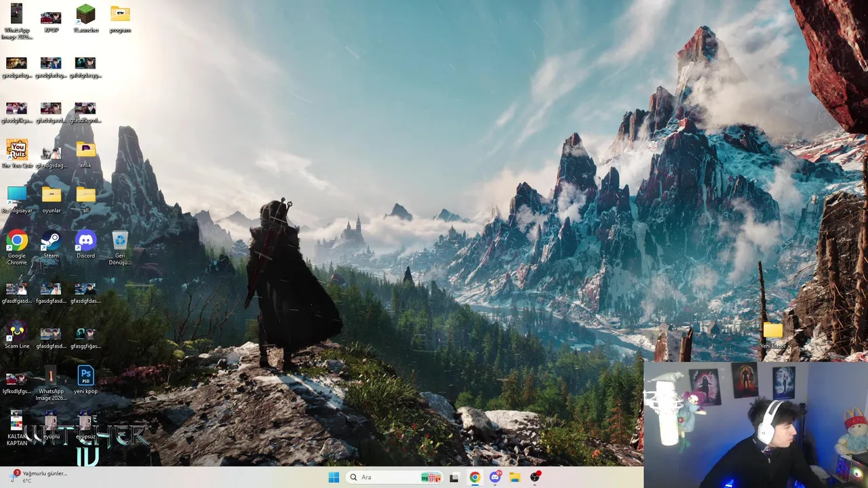Viewport: 868px width, 488px height.
Task: Select the 'program' folder on desktop
Action: (x=120, y=19)
